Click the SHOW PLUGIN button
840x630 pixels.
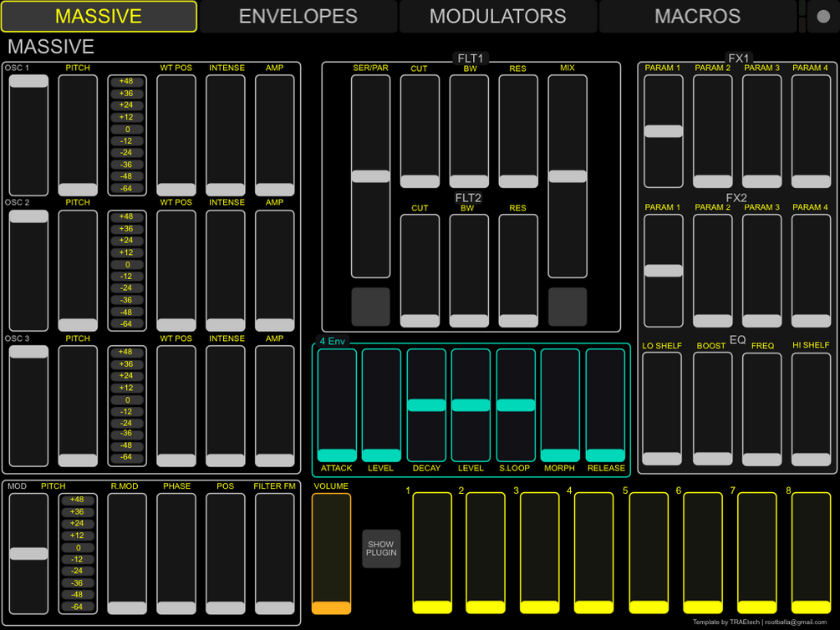point(381,548)
